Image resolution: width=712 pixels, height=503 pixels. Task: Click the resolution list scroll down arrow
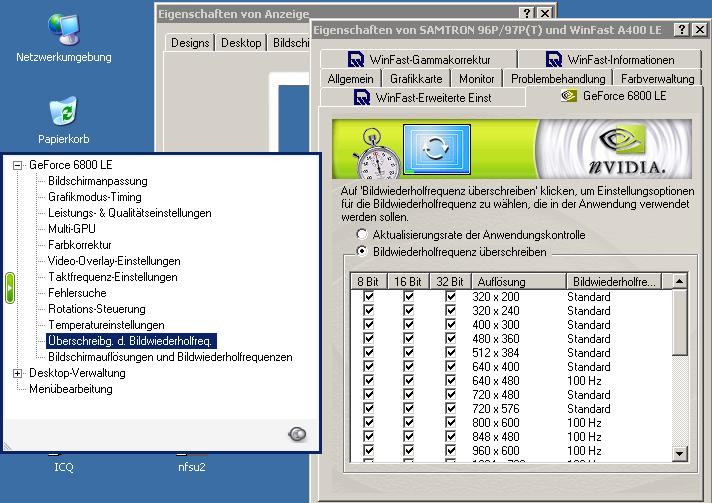coord(679,453)
